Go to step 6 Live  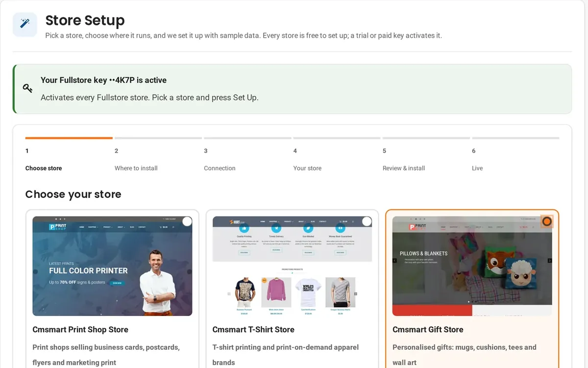[515, 154]
